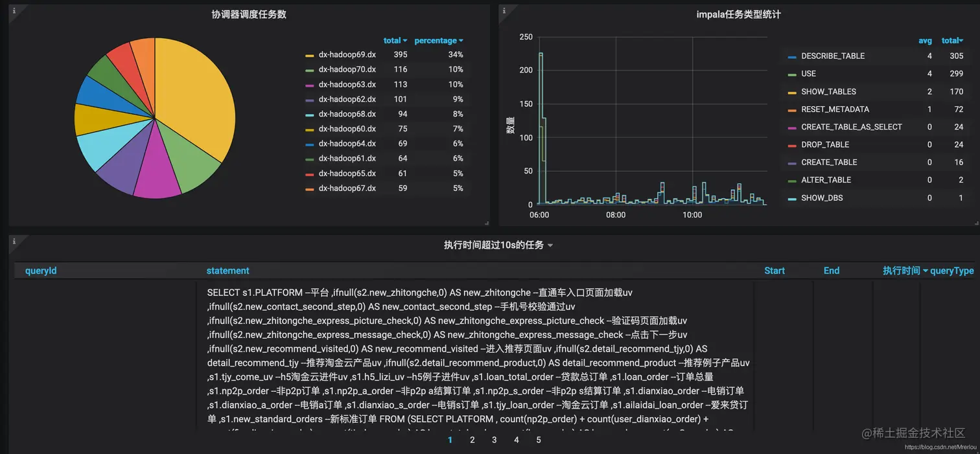Toggle SHOW_DBS series via legend label
Screen dimensions: 980x454
[822, 198]
